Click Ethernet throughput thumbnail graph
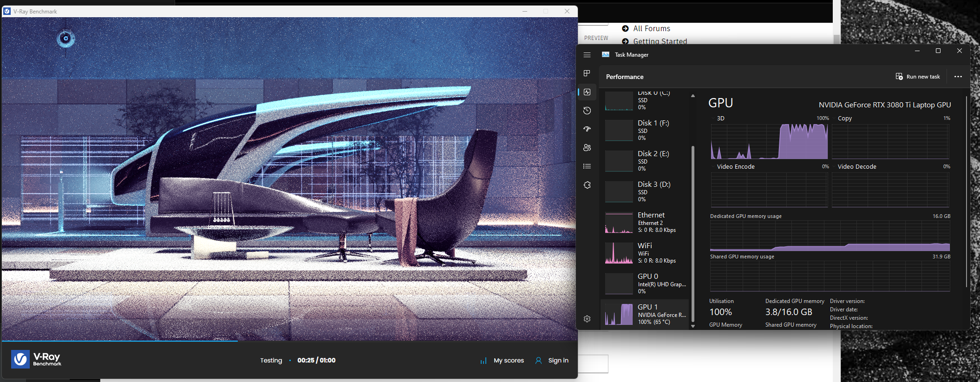This screenshot has width=980, height=382. 619,223
